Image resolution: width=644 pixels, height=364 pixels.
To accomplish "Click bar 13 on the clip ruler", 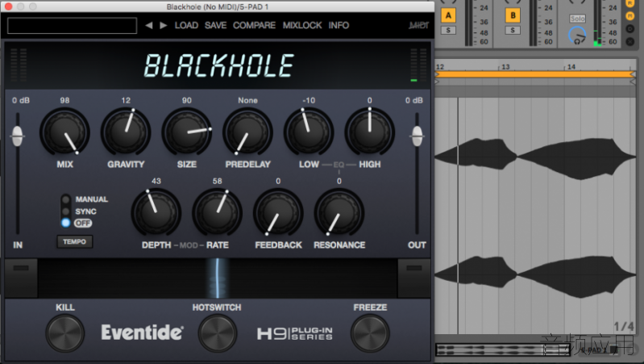I will pyautogui.click(x=505, y=67).
